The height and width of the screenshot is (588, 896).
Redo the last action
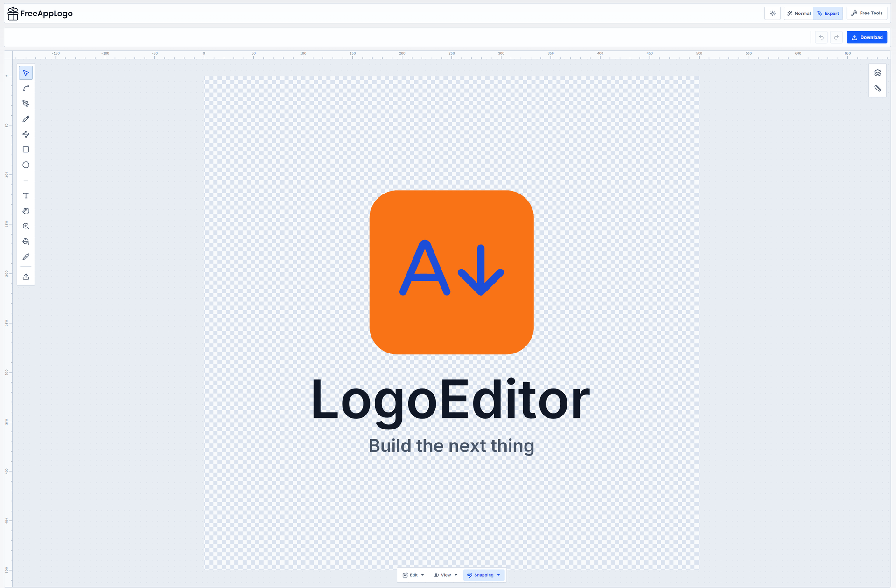tap(836, 37)
